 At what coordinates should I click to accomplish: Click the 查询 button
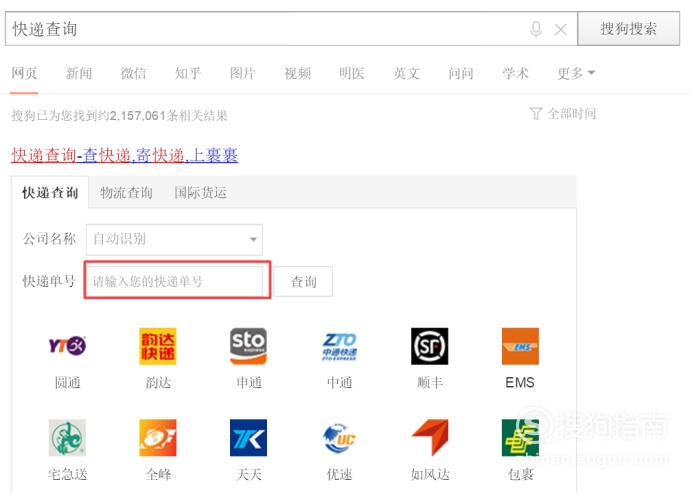point(303,281)
